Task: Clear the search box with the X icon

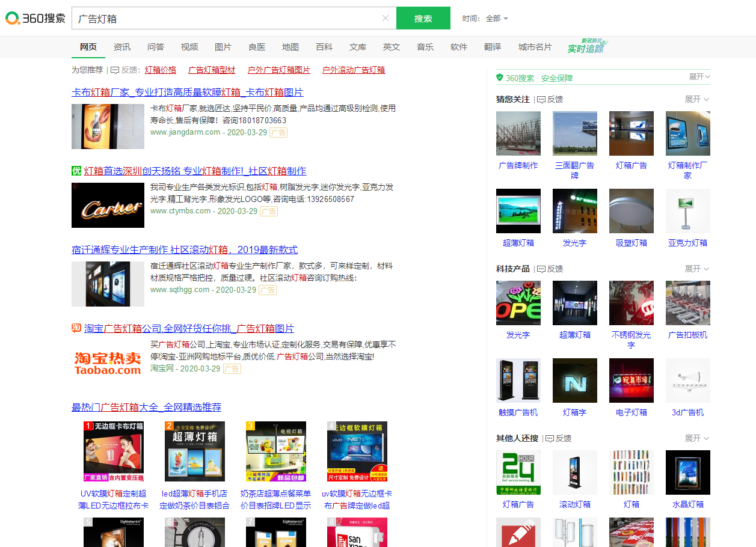Action: coord(386,18)
